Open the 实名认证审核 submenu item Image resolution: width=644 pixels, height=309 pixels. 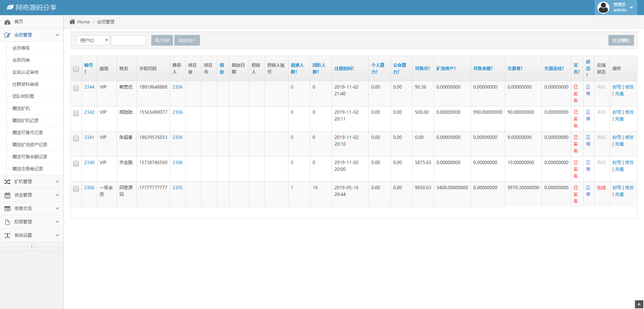25,72
